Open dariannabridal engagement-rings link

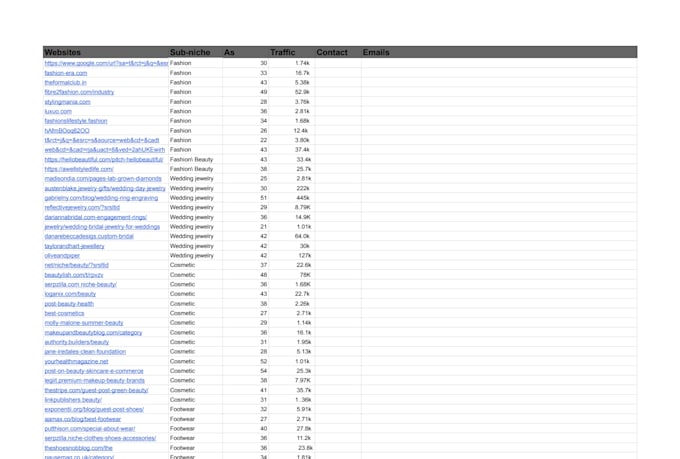click(x=96, y=217)
